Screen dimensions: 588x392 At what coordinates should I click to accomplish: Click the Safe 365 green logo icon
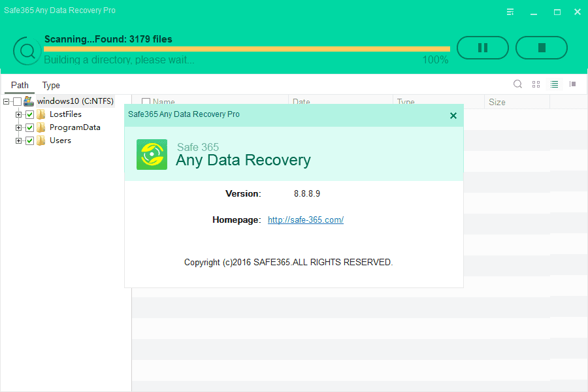coord(152,154)
